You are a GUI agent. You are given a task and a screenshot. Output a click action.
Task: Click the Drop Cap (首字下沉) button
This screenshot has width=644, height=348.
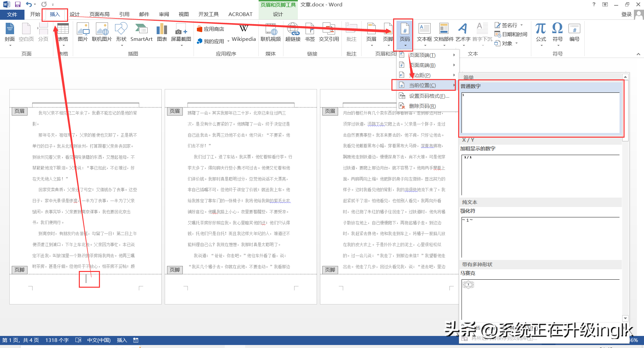click(x=482, y=34)
